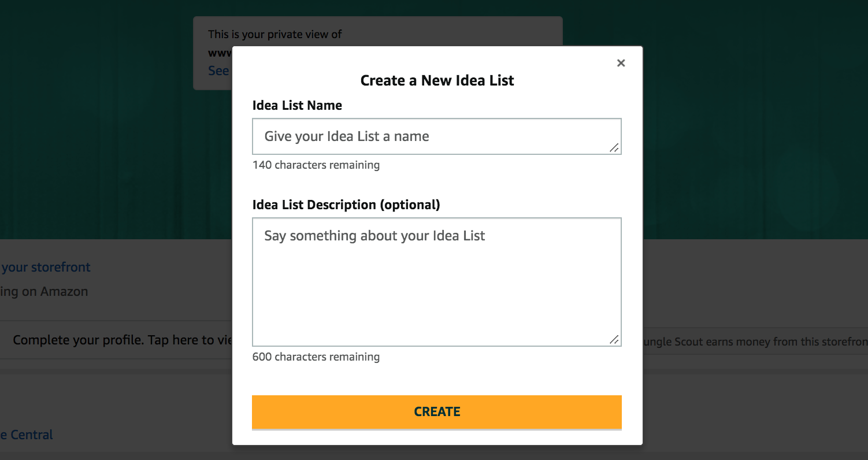Click the 'This is your private view of' notice
The width and height of the screenshot is (868, 460).
click(275, 34)
